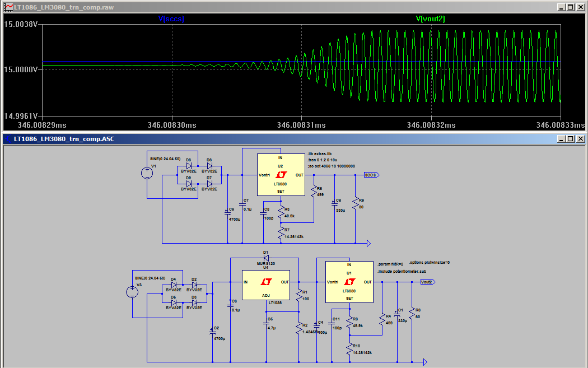Viewport: 588px width, 368px height.
Task: Select the V3 voltage source symbol
Action: coord(132,291)
